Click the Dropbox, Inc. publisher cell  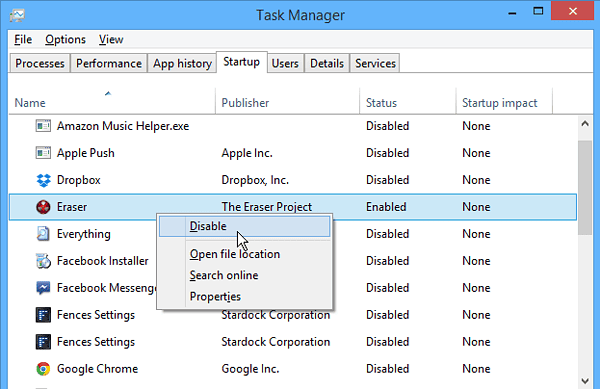pyautogui.click(x=255, y=180)
